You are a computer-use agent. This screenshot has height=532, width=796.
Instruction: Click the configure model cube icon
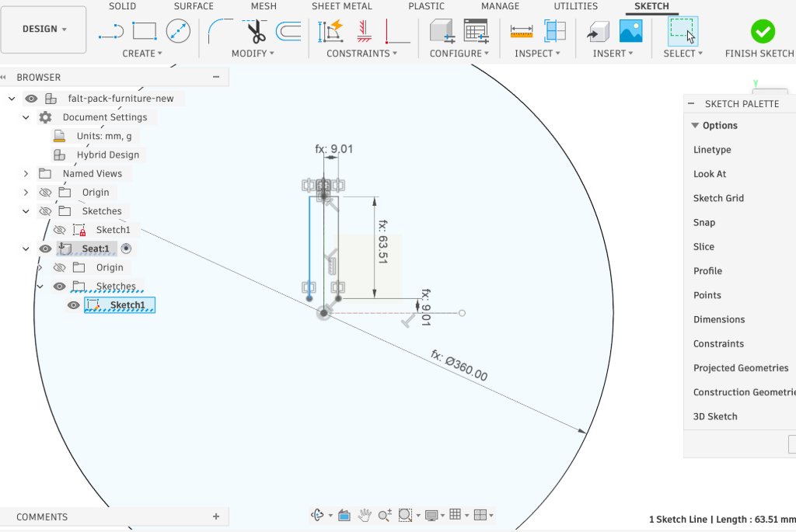pos(442,31)
